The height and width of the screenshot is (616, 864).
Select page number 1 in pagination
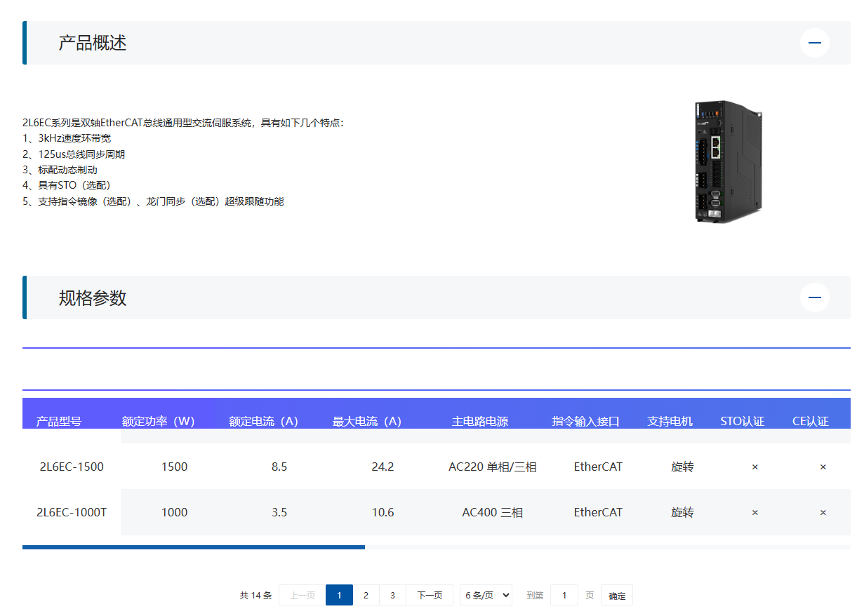point(339,594)
